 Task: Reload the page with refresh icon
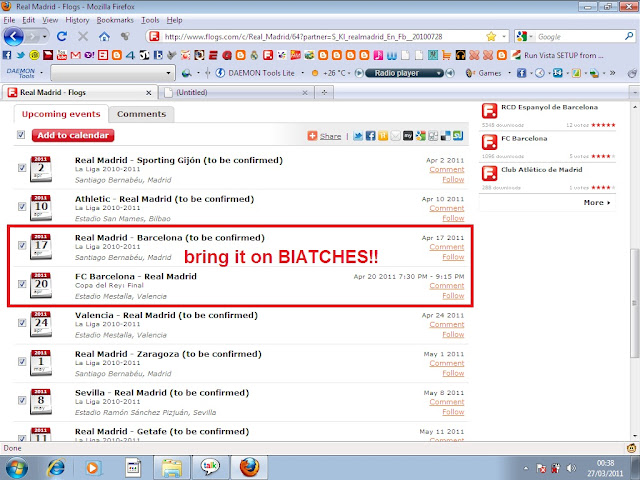click(62, 37)
